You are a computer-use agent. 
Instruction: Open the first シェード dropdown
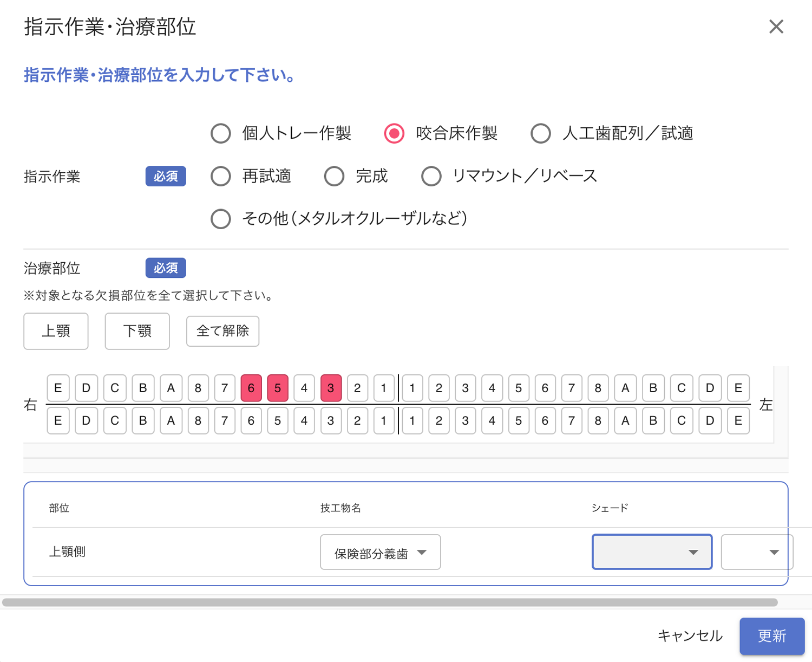[652, 552]
